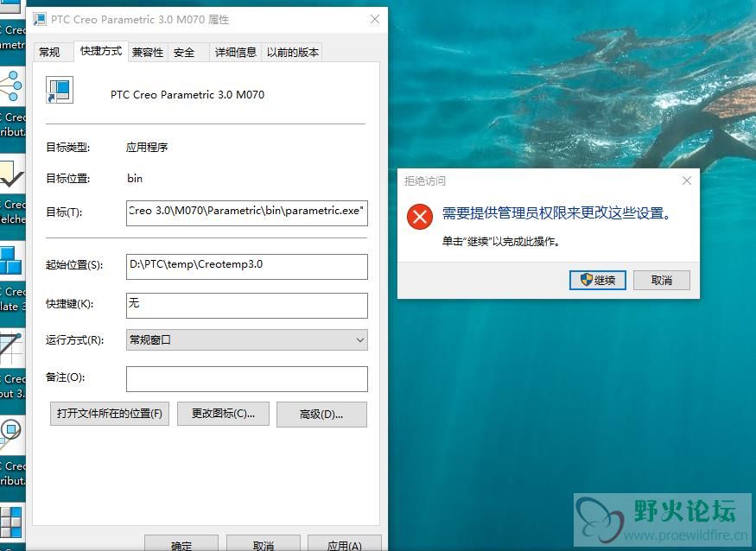Screen dimensions: 756x551
Task: Click the 目标(T) path field
Action: pyautogui.click(x=247, y=212)
